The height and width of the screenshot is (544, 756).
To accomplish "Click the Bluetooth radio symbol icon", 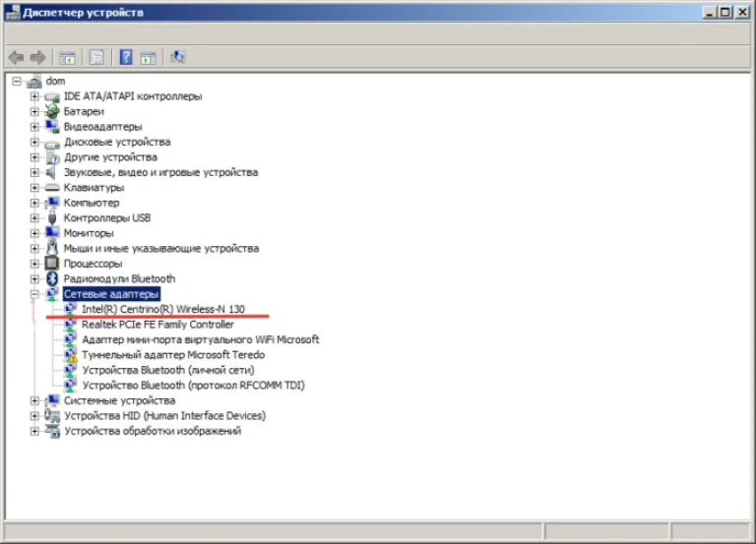I will point(52,278).
